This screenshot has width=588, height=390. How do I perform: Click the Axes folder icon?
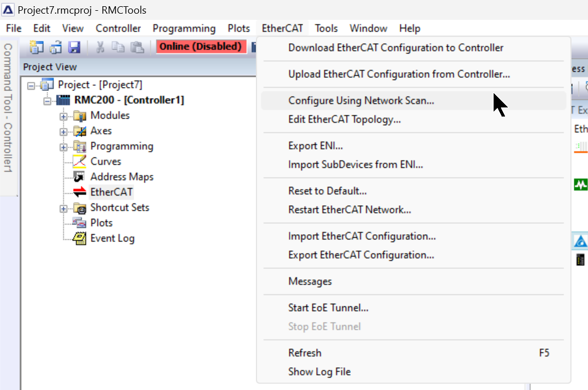tap(80, 131)
